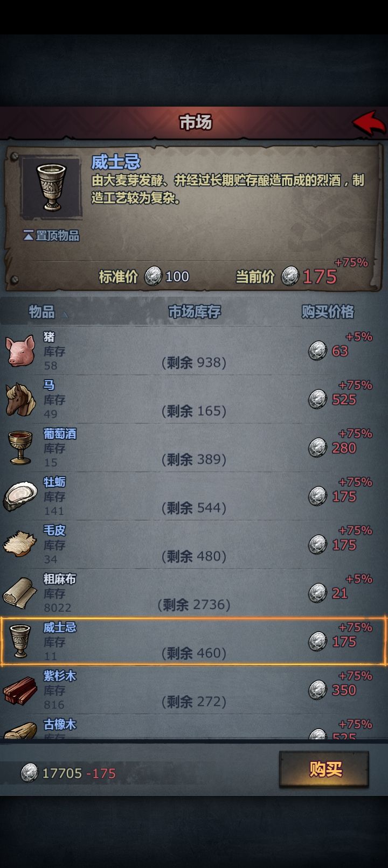388x868 pixels.
Task: Click the red back arrow icon
Action: pos(370,123)
